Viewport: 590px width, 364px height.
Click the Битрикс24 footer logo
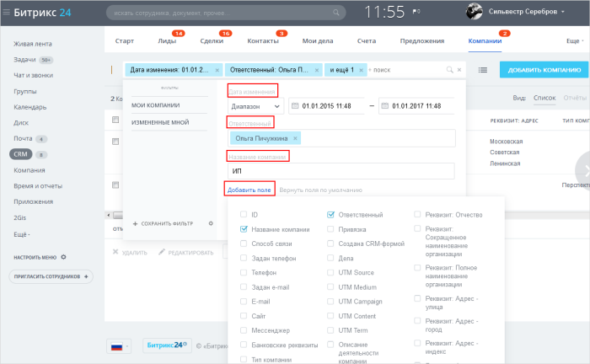click(x=167, y=345)
